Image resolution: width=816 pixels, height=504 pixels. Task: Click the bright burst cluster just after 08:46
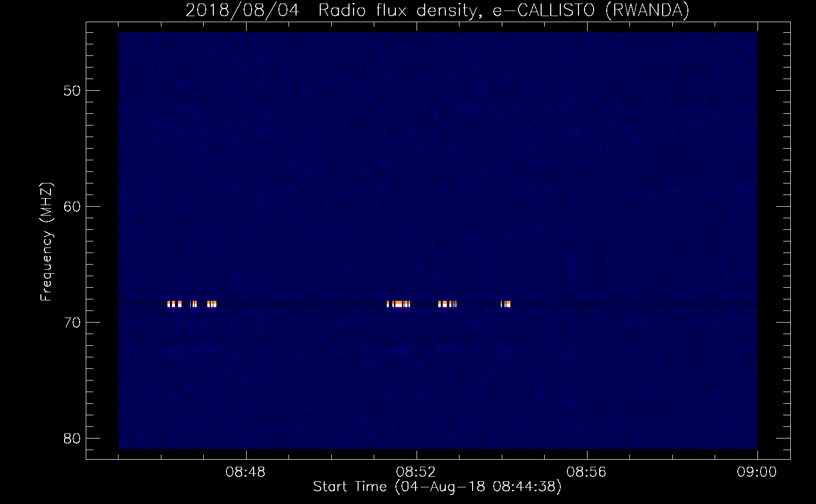tap(174, 304)
